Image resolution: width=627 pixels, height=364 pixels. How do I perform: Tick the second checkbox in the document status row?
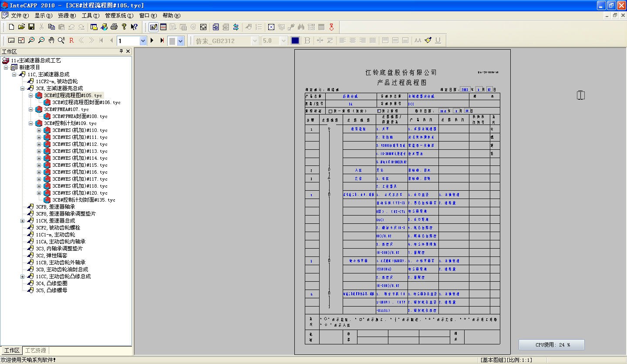[x=378, y=111]
